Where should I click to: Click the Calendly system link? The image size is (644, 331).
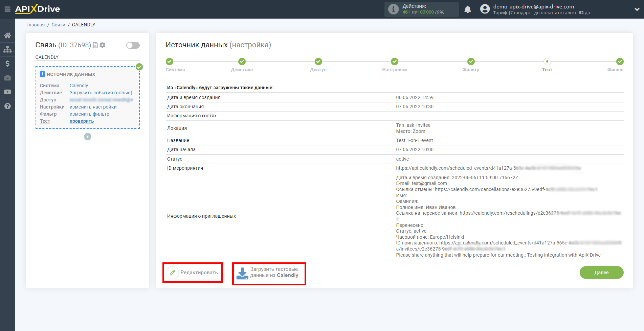click(79, 86)
